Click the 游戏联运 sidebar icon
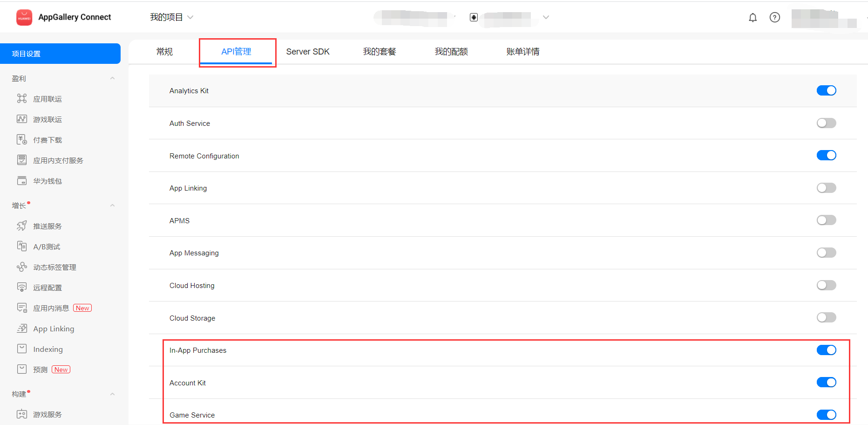 [x=22, y=119]
